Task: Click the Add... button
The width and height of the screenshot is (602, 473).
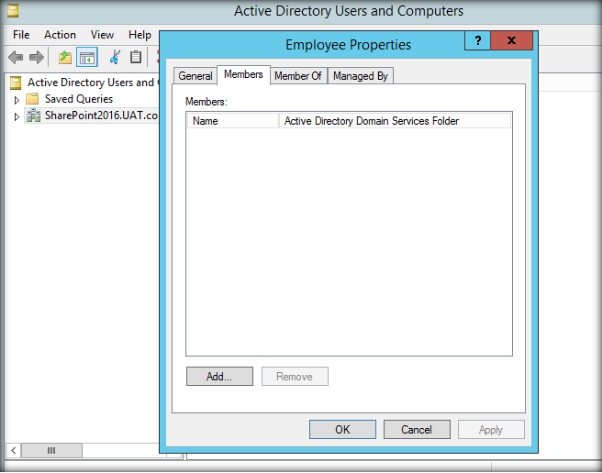Action: tap(219, 376)
